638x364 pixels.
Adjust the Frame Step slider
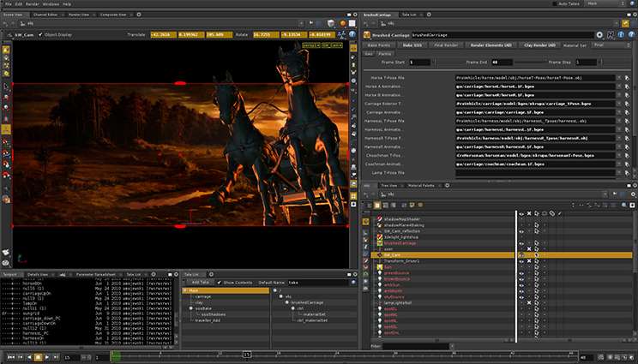click(x=617, y=63)
